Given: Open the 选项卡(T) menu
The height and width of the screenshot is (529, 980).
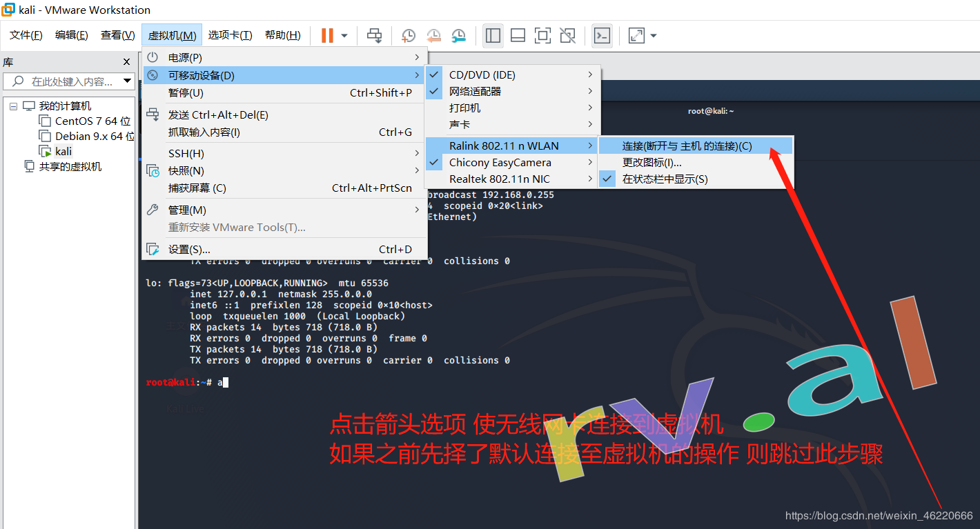Looking at the screenshot, I should tap(231, 35).
